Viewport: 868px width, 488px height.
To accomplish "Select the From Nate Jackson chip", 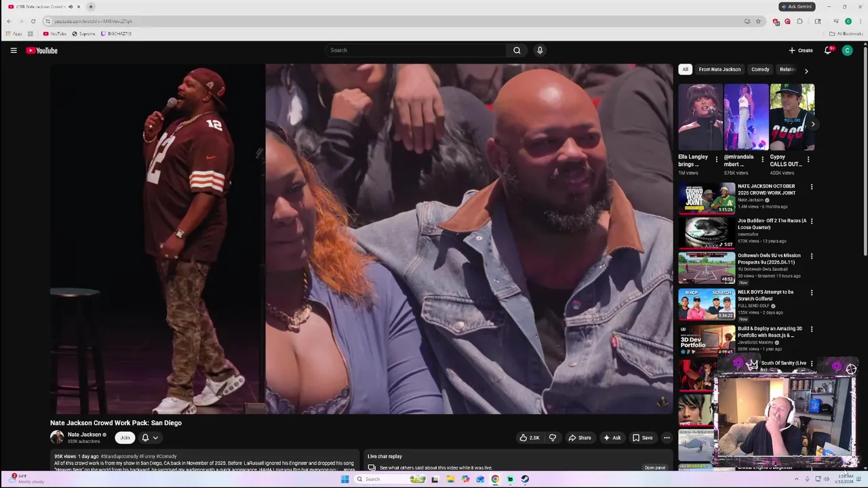I will pos(719,69).
